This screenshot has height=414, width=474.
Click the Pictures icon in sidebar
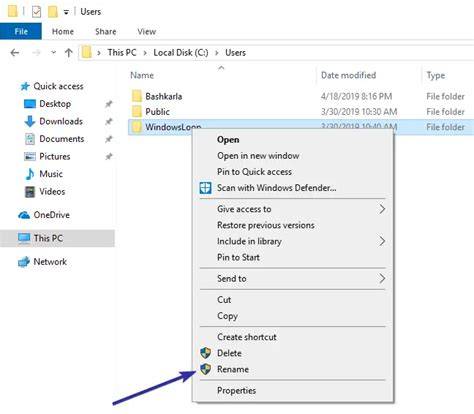30,156
